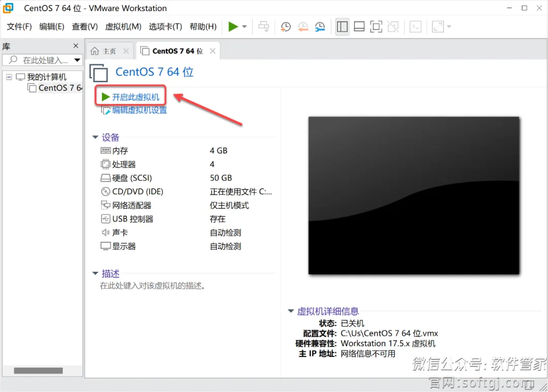The image size is (548, 392).
Task: Open the 文件(F) menu
Action: click(19, 26)
